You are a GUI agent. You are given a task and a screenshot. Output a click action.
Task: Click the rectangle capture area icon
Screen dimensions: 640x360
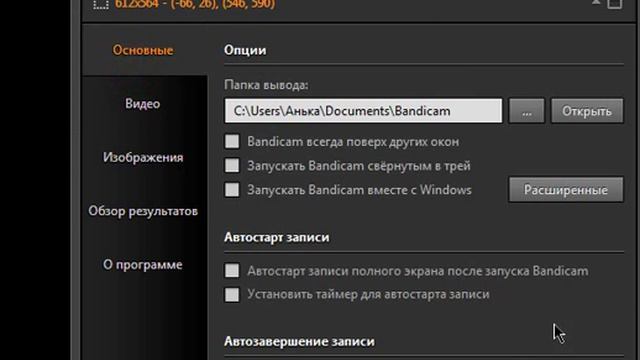[x=100, y=4]
